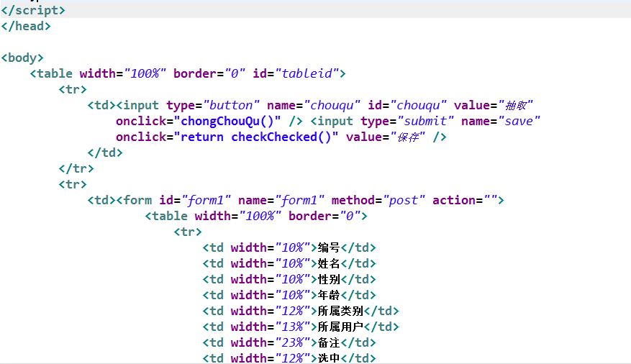
Task: Click name value "save"
Action: pos(519,121)
